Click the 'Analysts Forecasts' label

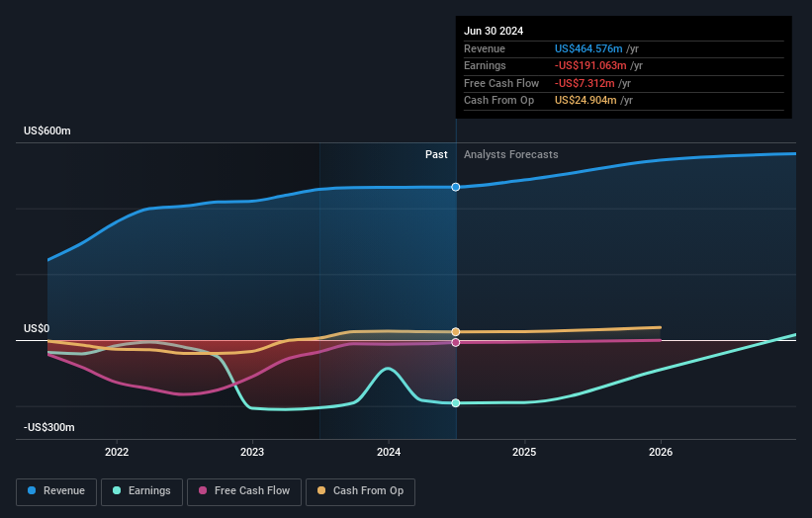coord(510,154)
